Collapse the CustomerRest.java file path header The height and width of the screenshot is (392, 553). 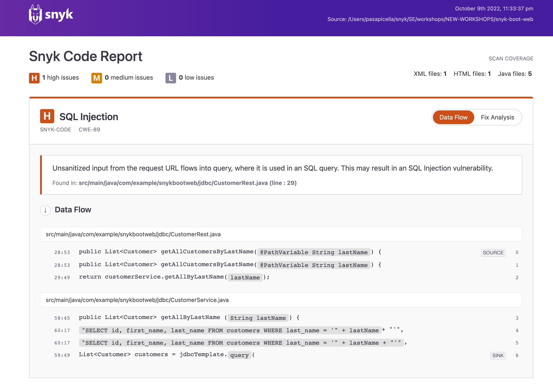tap(133, 234)
